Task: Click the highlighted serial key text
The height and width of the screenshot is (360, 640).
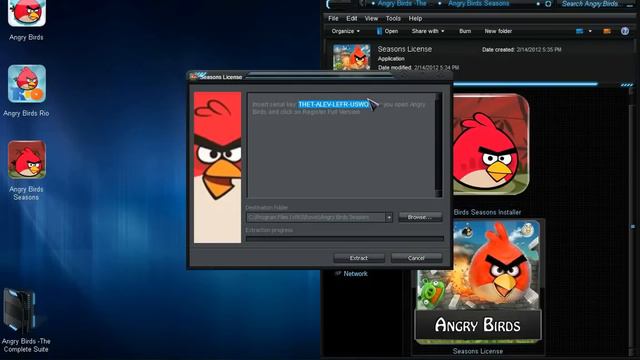Action: coord(333,104)
